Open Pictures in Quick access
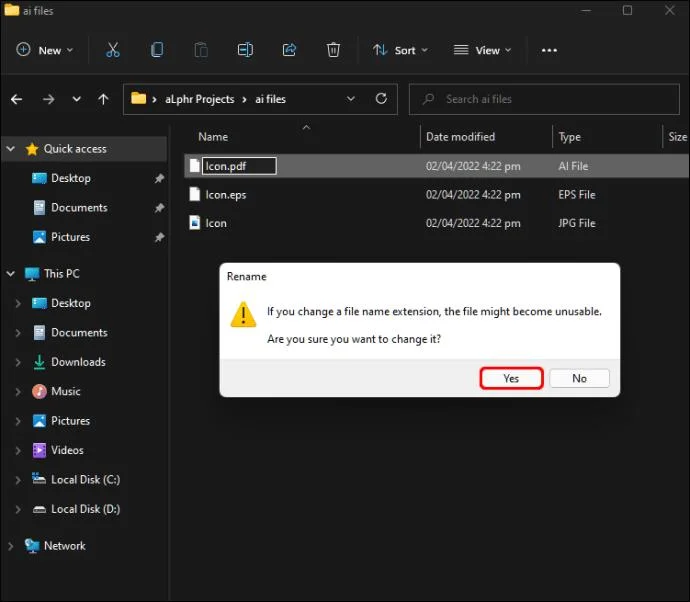Image resolution: width=690 pixels, height=602 pixels. (x=70, y=237)
